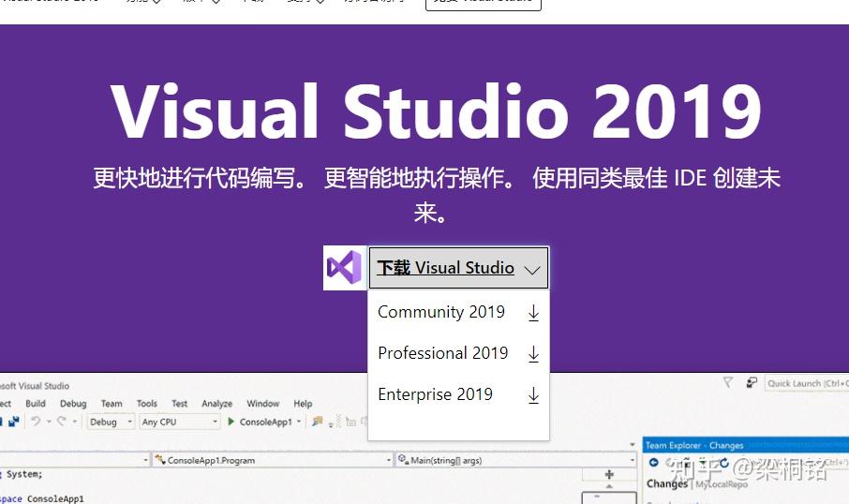
Task: Click the Team Explorer - Changes title bar
Action: click(x=746, y=445)
